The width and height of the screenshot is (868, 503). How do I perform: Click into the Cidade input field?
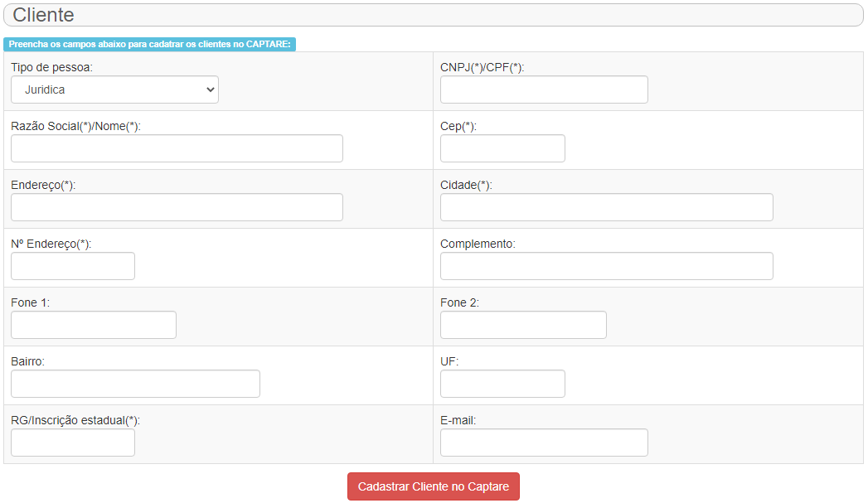(607, 207)
